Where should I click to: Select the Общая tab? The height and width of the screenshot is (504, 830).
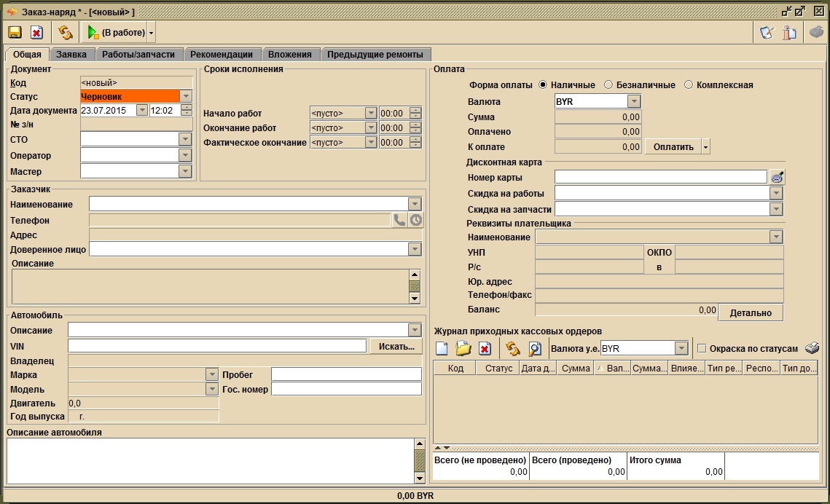click(x=27, y=54)
